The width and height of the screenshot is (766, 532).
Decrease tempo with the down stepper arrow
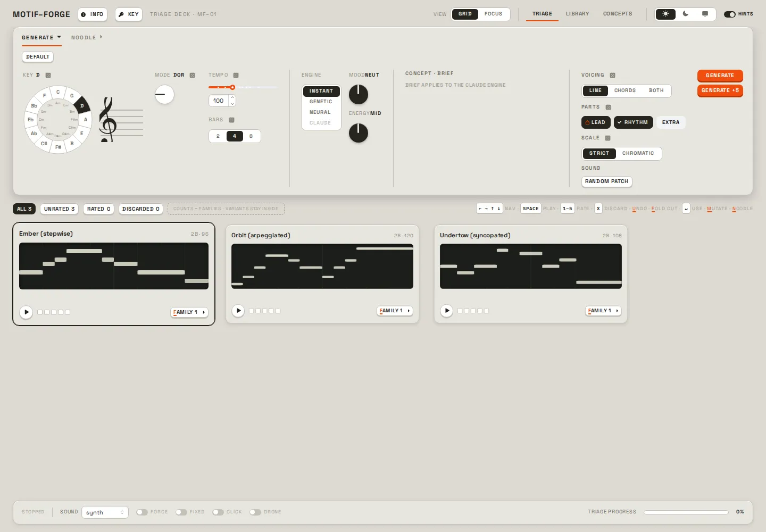click(x=232, y=104)
